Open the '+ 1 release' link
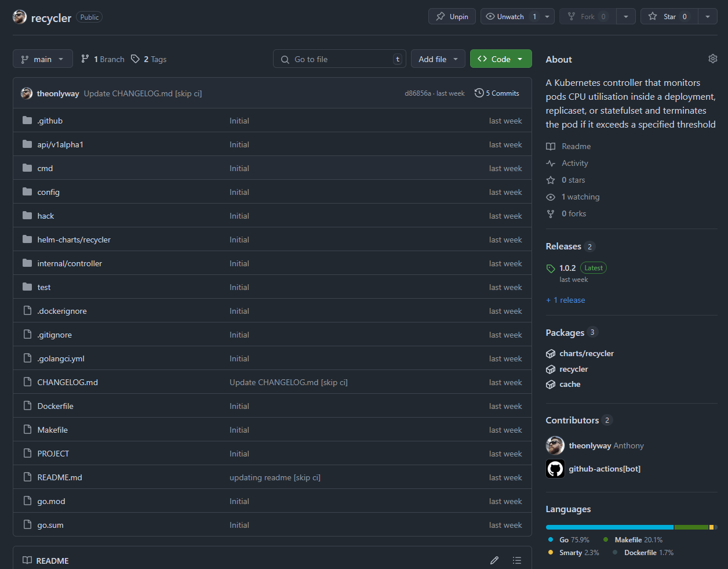Viewport: 728px width, 569px height. point(565,300)
